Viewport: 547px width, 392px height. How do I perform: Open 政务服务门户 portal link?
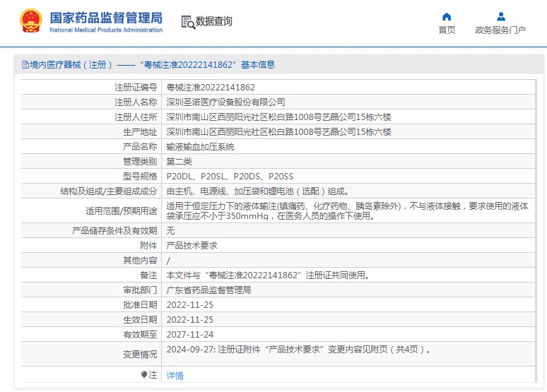500,30
